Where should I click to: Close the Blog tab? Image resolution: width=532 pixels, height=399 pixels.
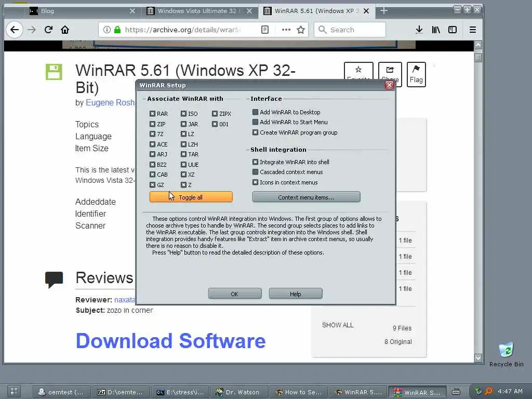tap(132, 11)
